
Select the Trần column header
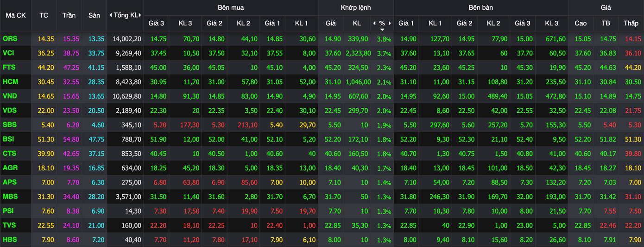coord(69,15)
